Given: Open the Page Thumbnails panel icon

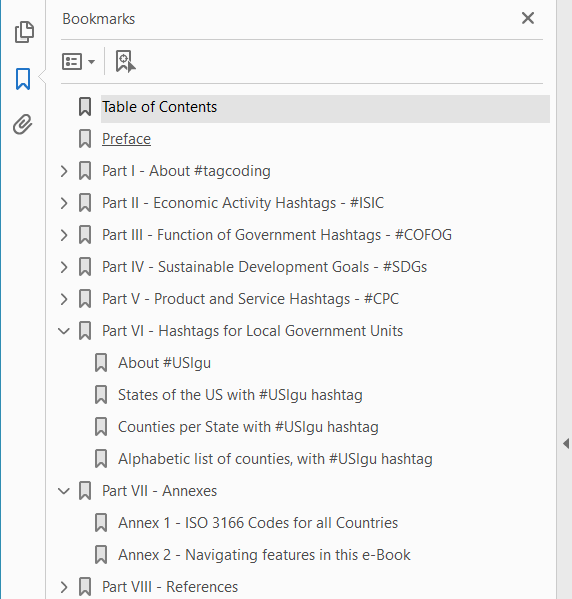Looking at the screenshot, I should pyautogui.click(x=24, y=32).
